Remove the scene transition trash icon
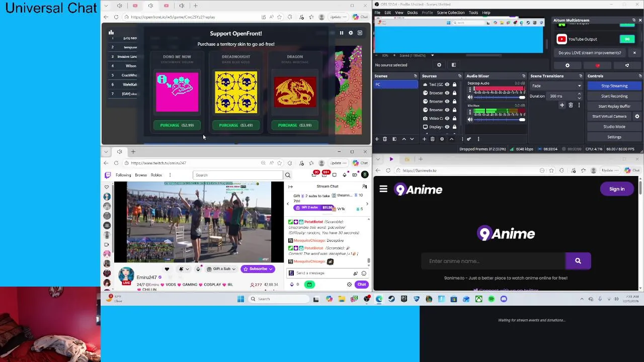The height and width of the screenshot is (362, 644). coord(571,105)
